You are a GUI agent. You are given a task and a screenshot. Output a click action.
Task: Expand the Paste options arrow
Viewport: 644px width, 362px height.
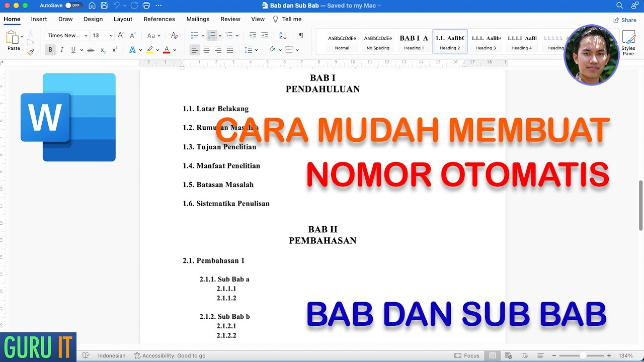(x=22, y=37)
